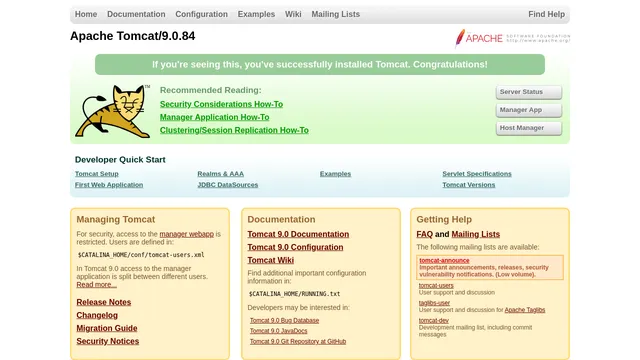
Task: Click the Developer Quick Start heading
Action: pos(120,160)
